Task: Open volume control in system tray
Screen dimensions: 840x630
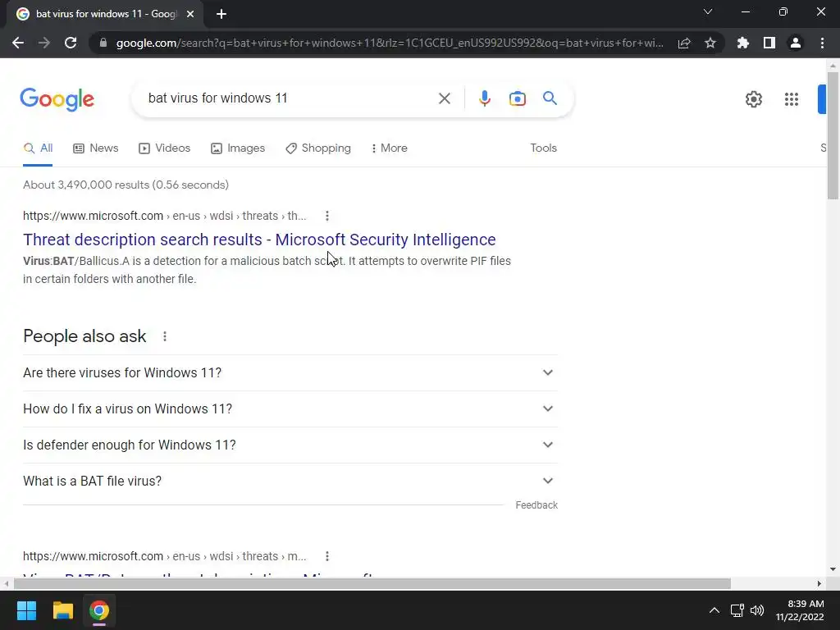Action: [757, 610]
